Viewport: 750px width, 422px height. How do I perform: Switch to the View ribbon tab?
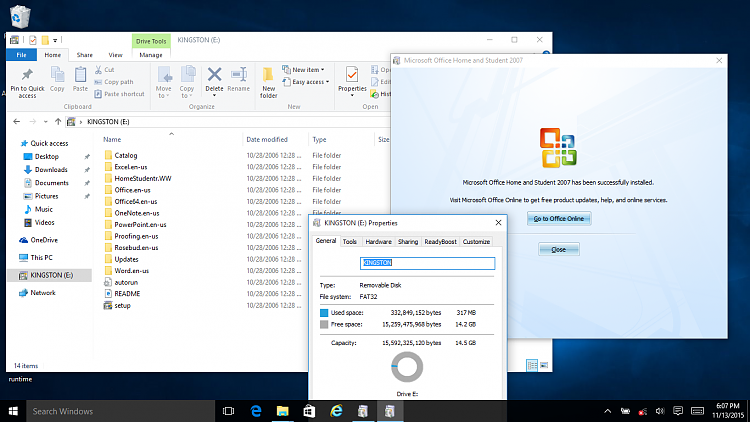115,55
